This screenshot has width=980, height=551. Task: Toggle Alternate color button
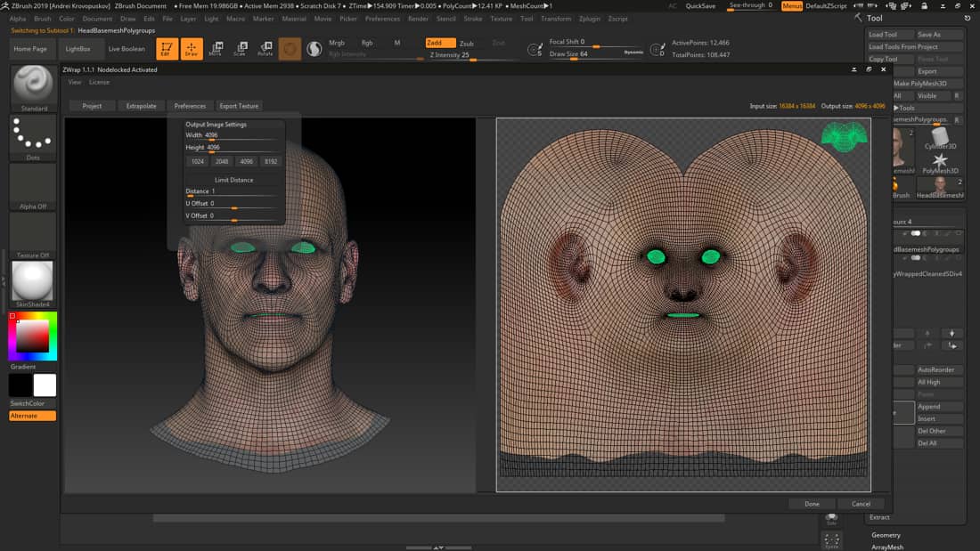point(32,416)
